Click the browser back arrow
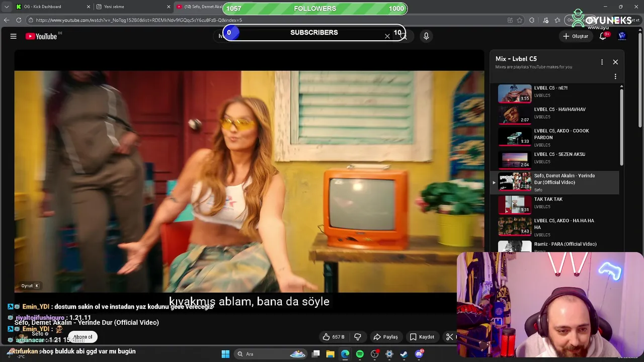Viewport: 644px width, 362px height. click(7, 20)
